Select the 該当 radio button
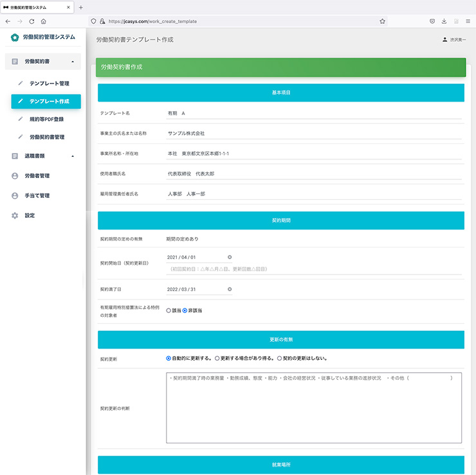Viewport: 476px width, 475px height. 169,310
